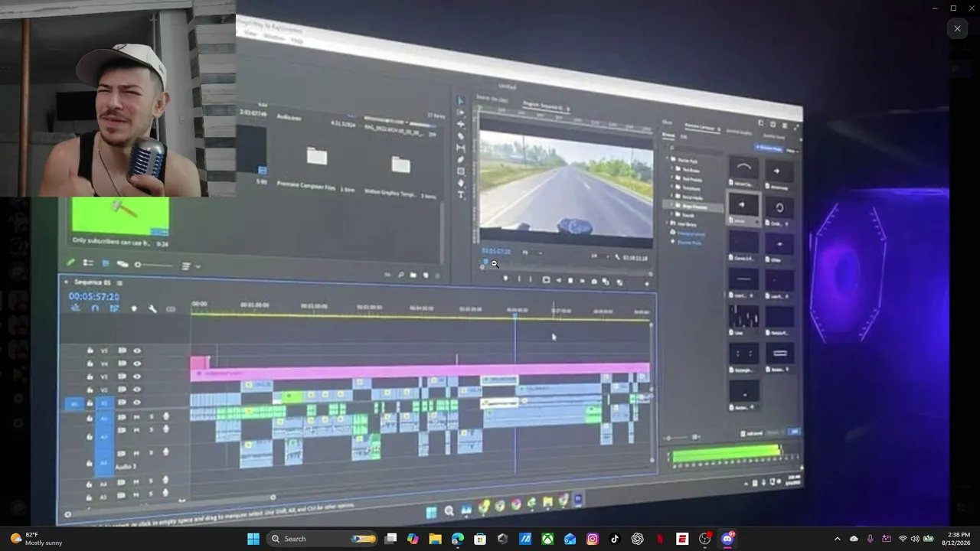Viewport: 980px width, 551px height.
Task: Click Mark Out in the Program monitor
Action: click(531, 279)
